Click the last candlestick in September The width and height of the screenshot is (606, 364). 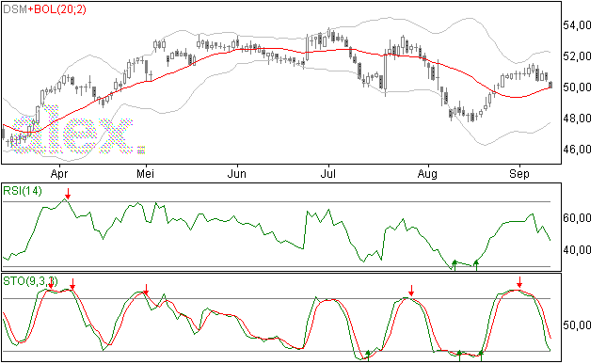550,85
